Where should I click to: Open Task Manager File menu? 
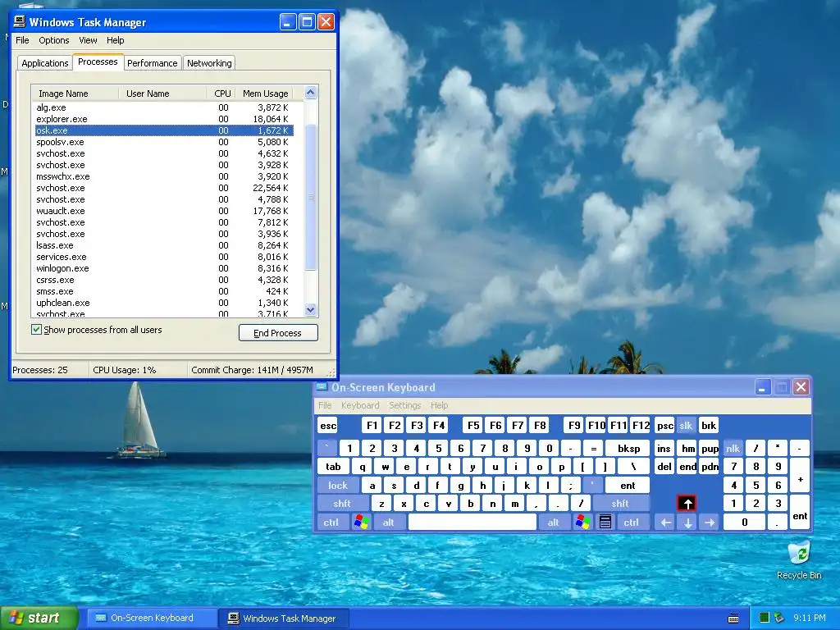tap(22, 40)
